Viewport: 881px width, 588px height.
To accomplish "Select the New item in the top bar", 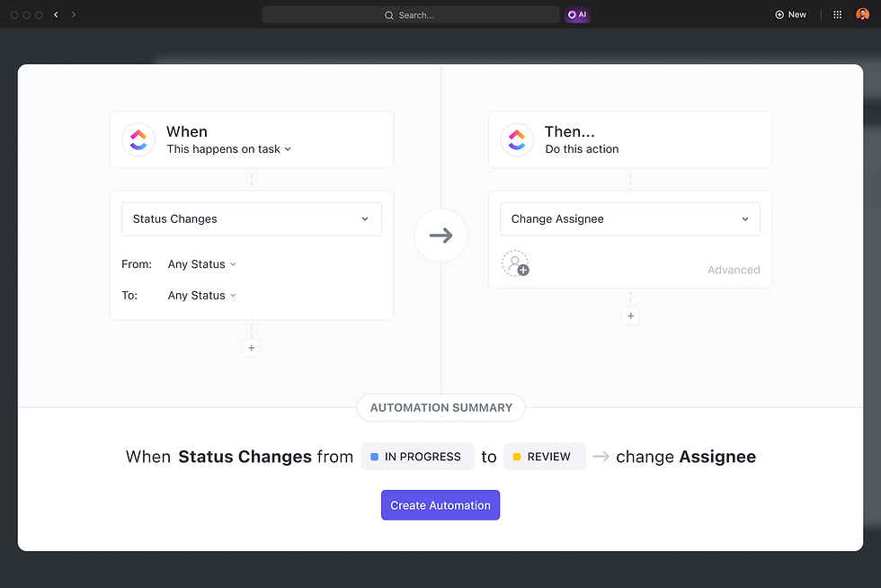I will [790, 14].
